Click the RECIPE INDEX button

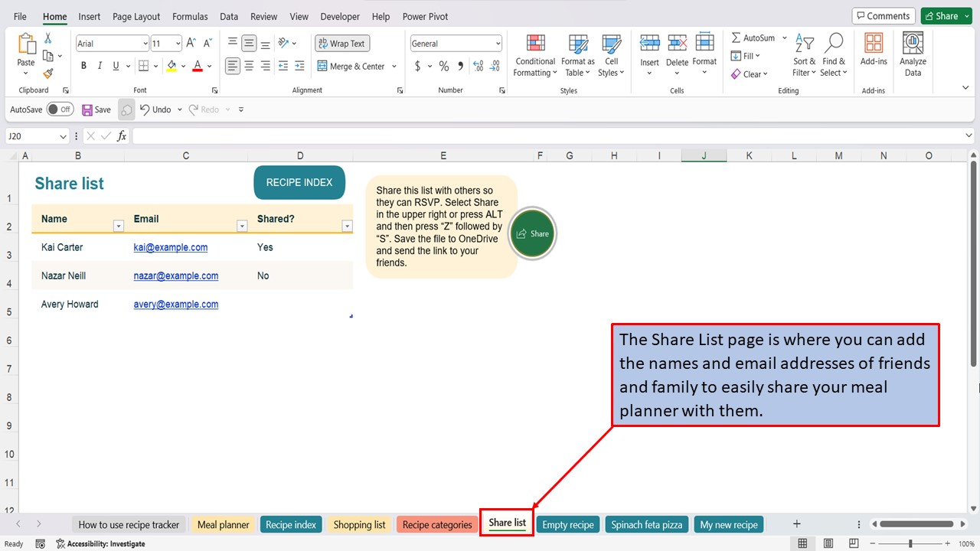pos(299,182)
